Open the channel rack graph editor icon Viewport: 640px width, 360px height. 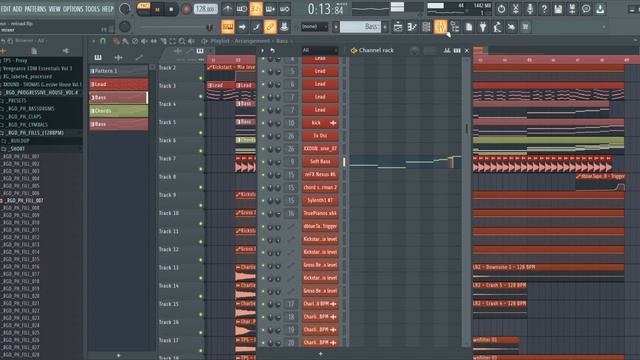click(447, 50)
